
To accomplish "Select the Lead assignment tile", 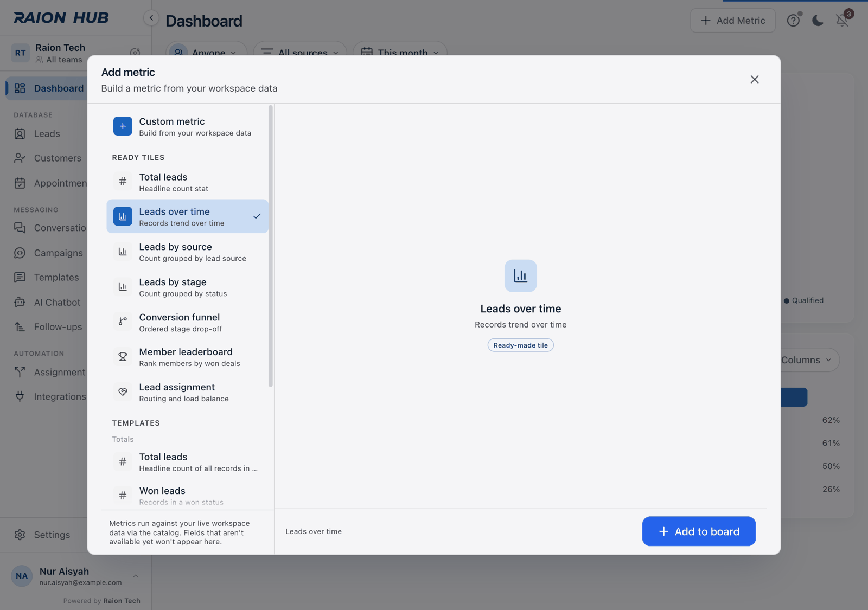I will click(x=188, y=392).
